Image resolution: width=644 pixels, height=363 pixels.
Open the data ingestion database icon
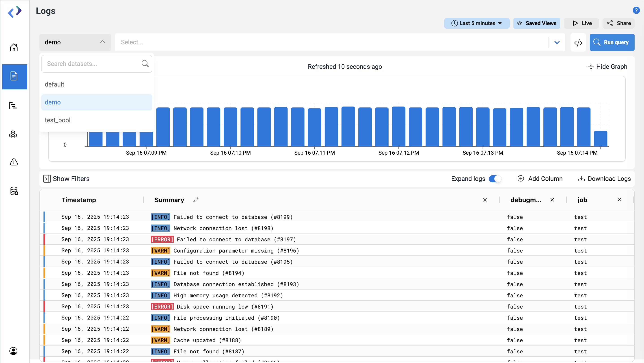[14, 191]
